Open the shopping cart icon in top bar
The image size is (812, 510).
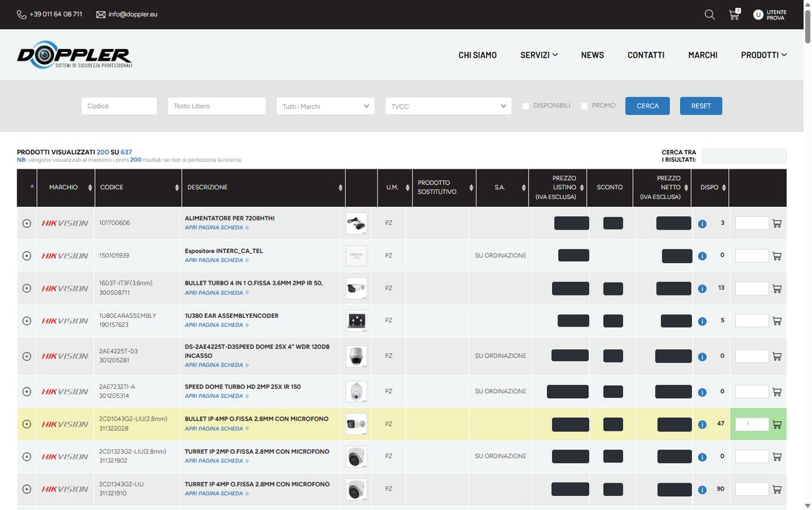(x=734, y=14)
